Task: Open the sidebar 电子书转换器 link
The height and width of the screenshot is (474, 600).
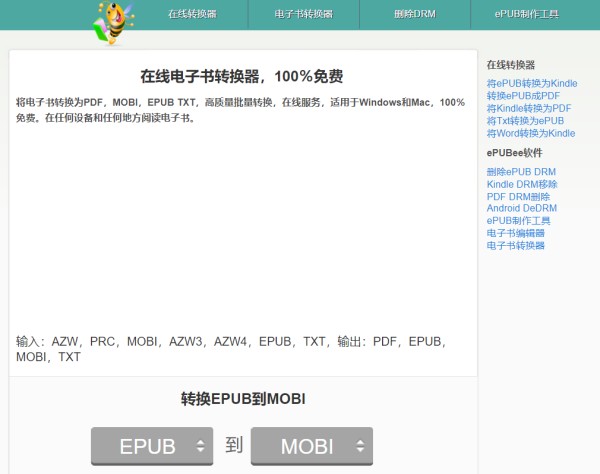Action: (515, 245)
